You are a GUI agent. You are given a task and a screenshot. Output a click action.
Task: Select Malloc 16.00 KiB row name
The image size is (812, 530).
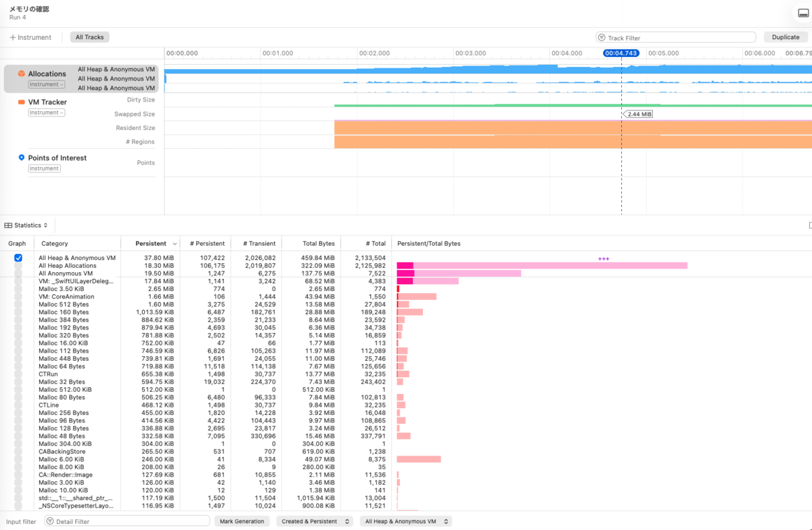[x=63, y=343]
